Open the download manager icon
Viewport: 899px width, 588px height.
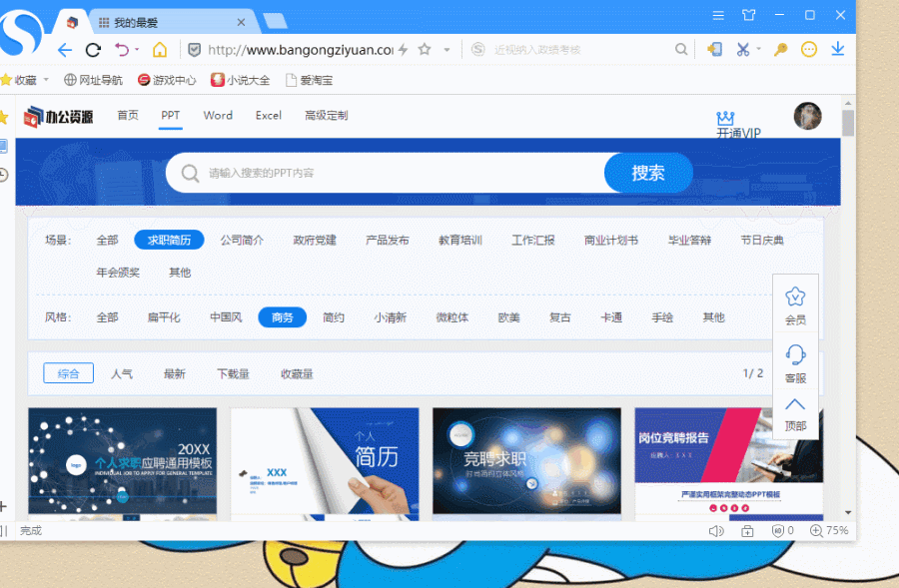(x=837, y=48)
